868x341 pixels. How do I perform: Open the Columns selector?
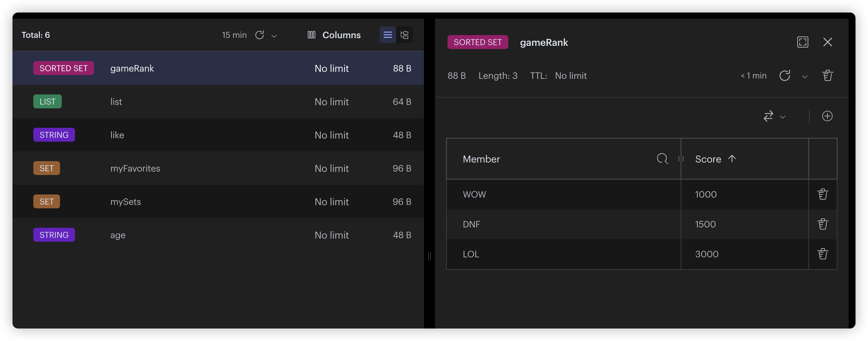(334, 35)
